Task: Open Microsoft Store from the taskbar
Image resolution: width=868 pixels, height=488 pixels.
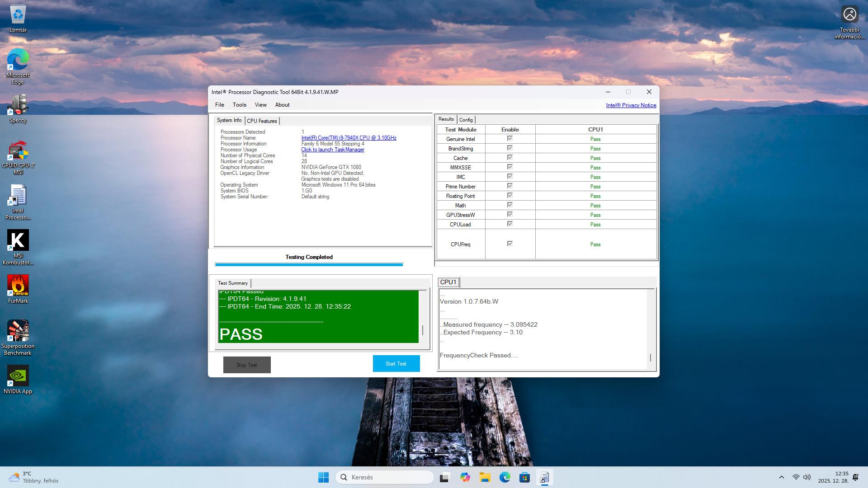Action: (524, 477)
